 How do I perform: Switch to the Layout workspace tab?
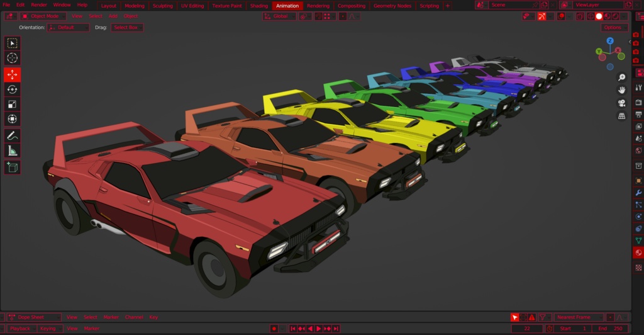click(108, 6)
